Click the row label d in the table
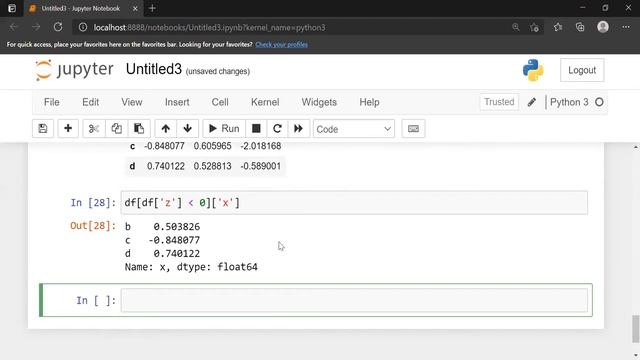The image size is (640, 360). pos(132,166)
